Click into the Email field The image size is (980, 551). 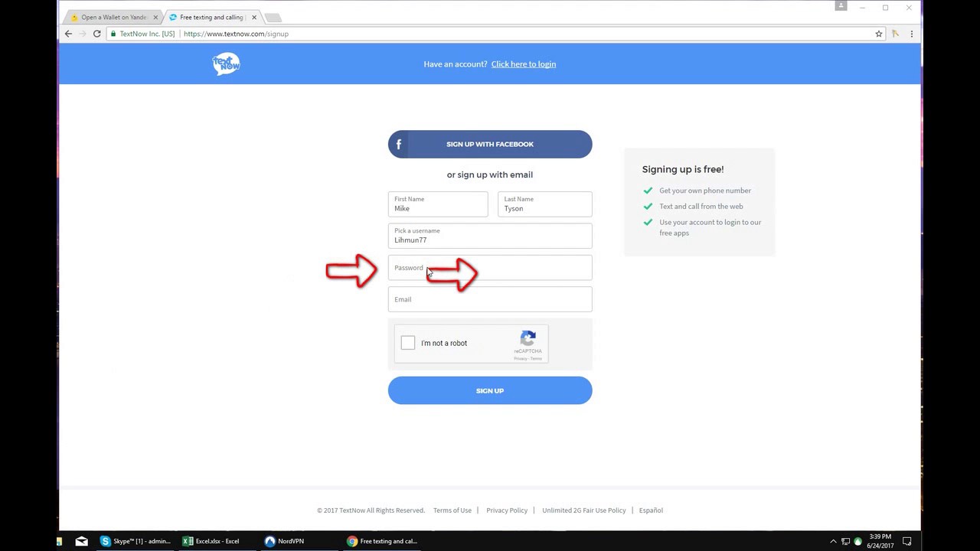point(490,299)
